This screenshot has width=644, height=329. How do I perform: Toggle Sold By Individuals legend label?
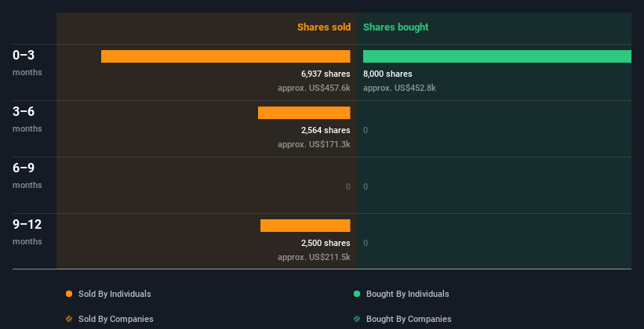coord(115,294)
